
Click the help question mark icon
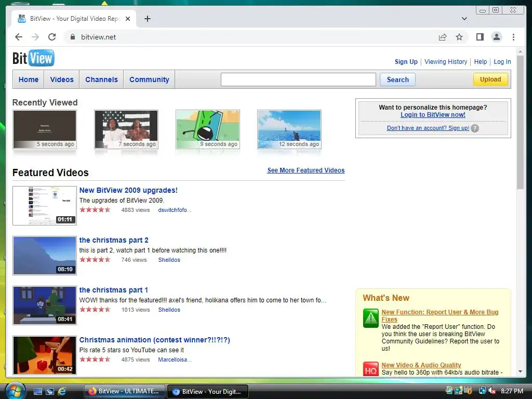pos(475,128)
